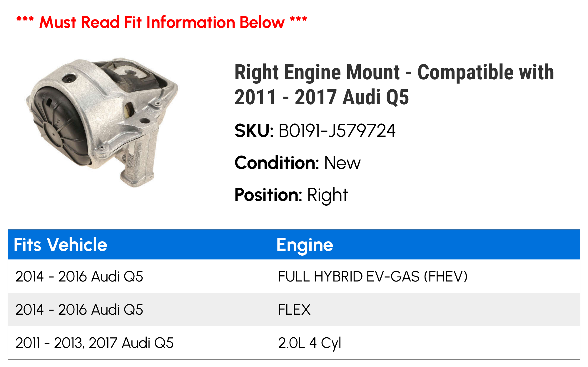Click the word SKU label
Viewport: 588px width, 367px height.
pos(254,131)
